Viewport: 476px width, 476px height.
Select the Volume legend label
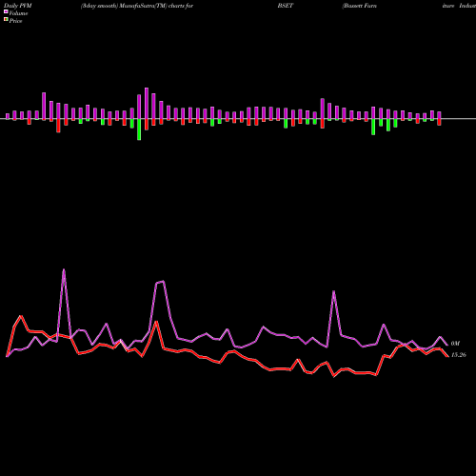(18, 13)
